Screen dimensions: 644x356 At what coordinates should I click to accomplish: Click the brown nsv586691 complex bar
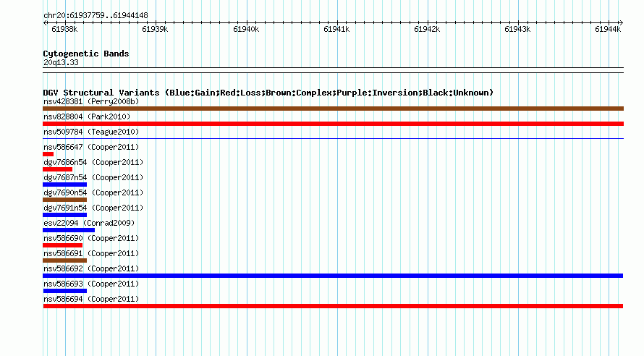[65, 260]
